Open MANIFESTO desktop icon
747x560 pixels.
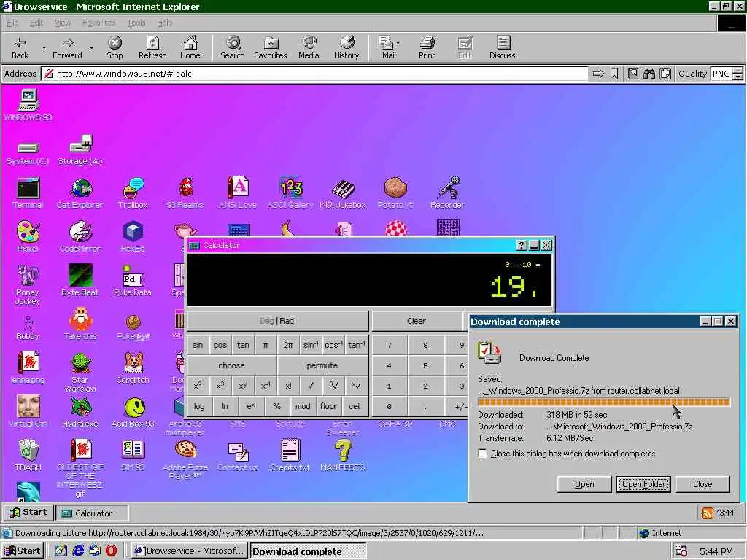point(343,455)
